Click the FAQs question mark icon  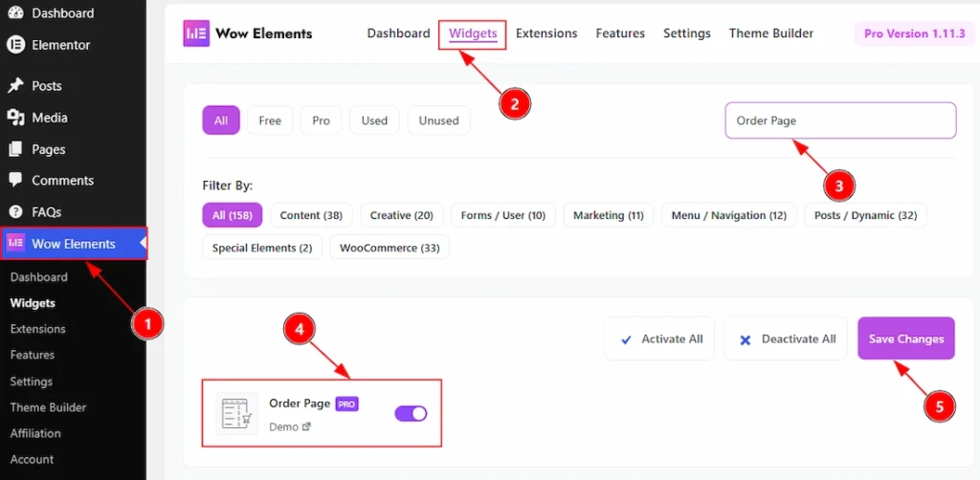tap(15, 212)
